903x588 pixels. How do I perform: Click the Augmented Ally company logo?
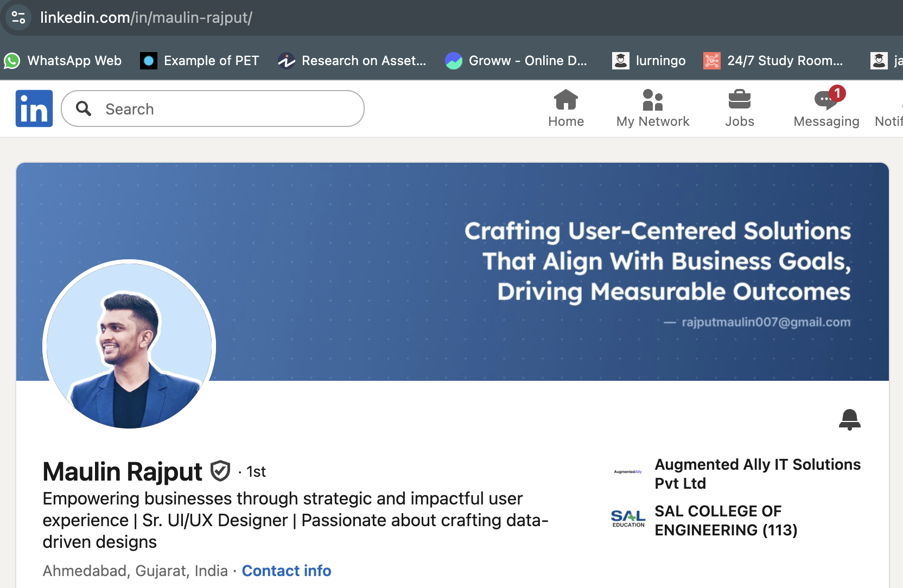point(627,472)
